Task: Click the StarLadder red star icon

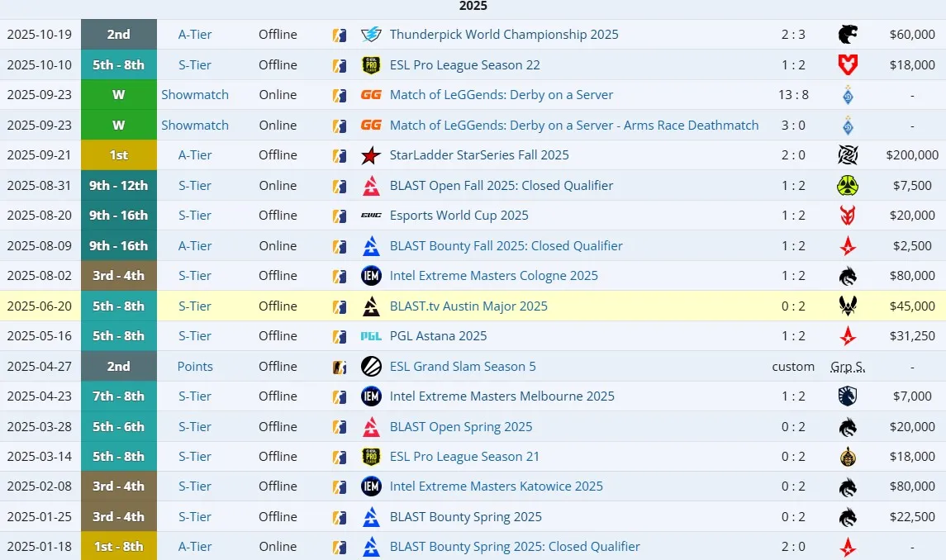Action: tap(371, 155)
